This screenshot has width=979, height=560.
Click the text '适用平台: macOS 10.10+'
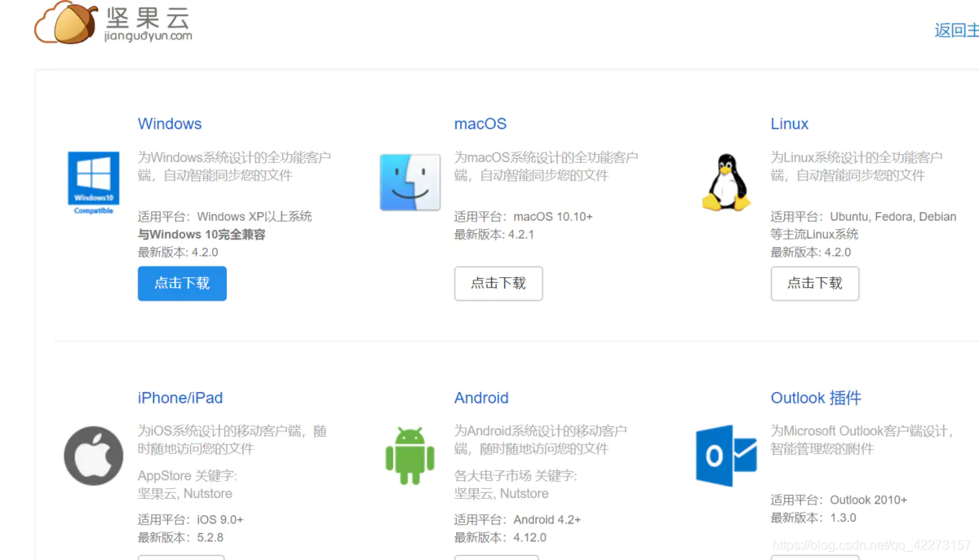tap(524, 217)
